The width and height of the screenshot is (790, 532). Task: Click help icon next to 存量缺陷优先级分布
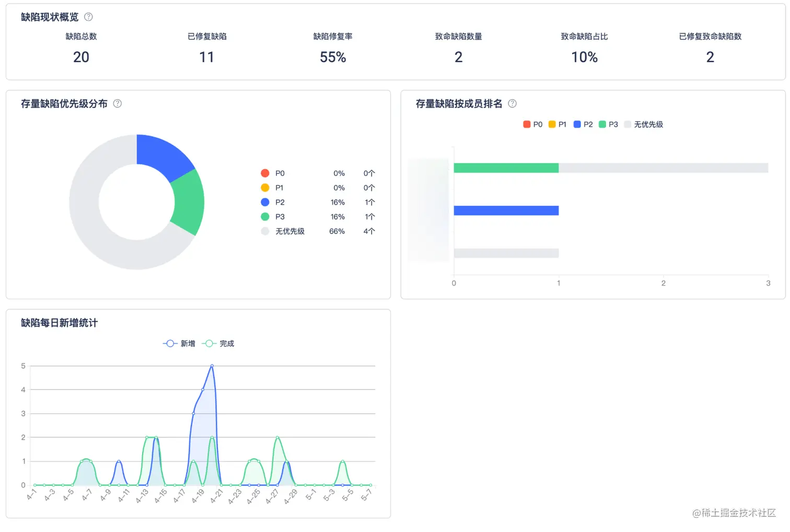point(118,103)
